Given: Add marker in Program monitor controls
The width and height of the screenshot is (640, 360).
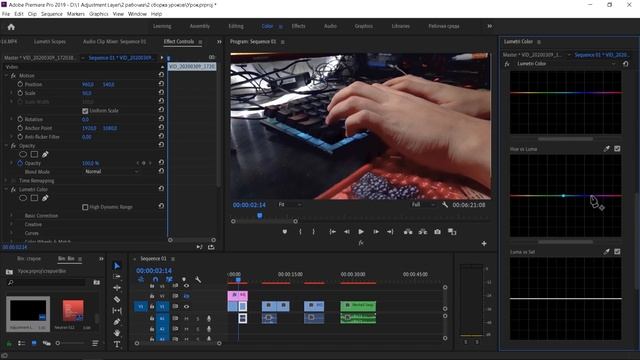Looking at the screenshot, I should point(284,232).
